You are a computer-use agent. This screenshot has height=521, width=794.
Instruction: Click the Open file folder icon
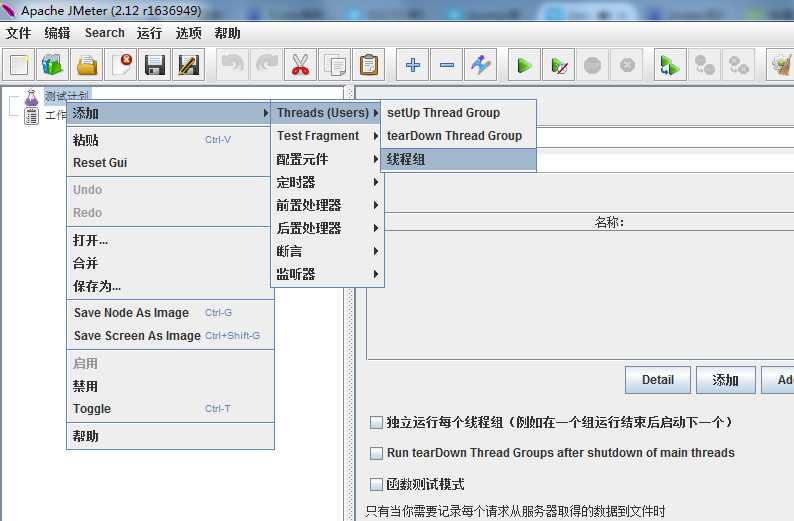click(x=87, y=65)
